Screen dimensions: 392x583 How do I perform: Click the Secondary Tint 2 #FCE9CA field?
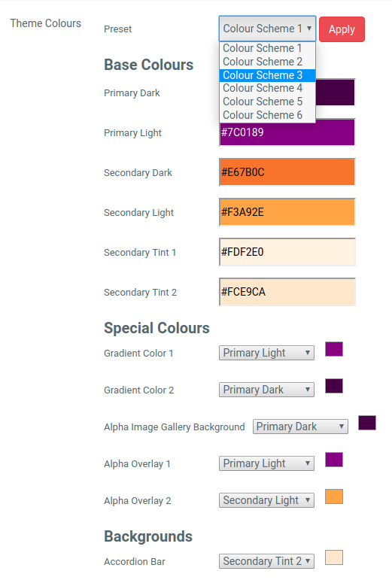[x=287, y=292]
